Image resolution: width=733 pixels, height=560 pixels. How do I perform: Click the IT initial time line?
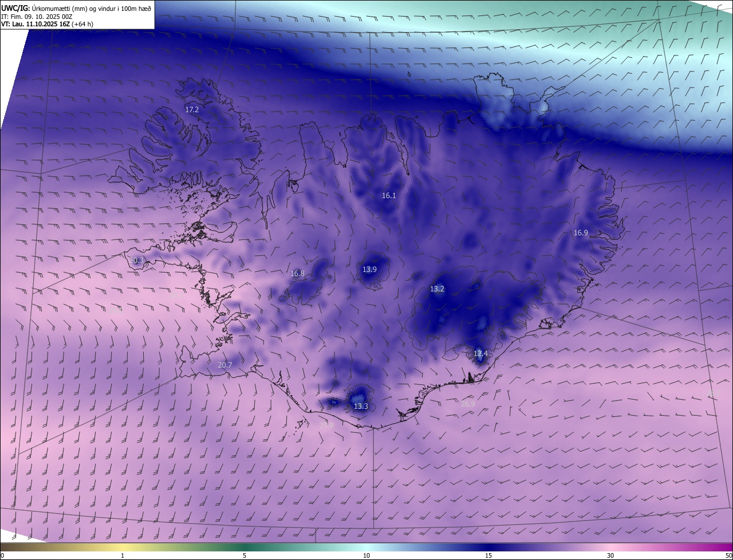(x=36, y=16)
